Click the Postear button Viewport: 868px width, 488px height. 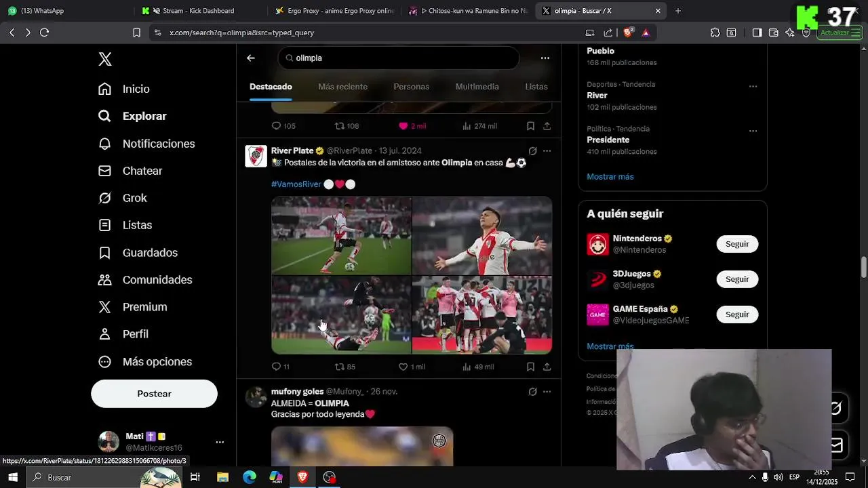click(154, 394)
